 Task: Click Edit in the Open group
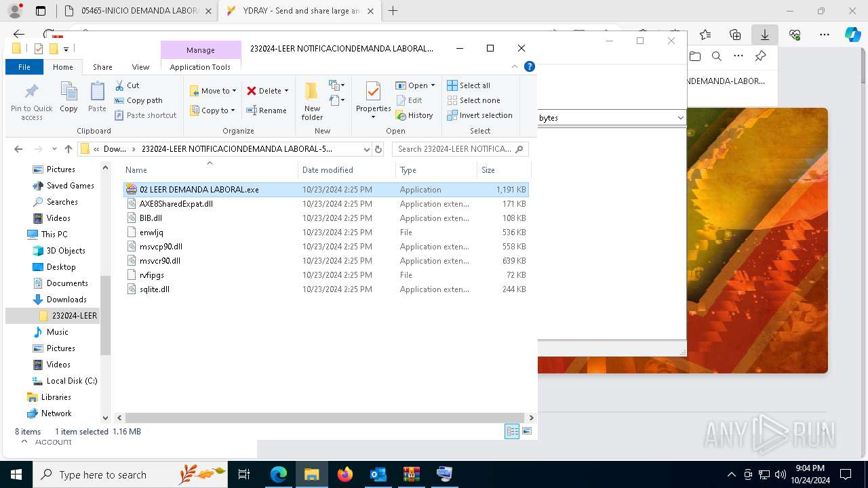409,100
